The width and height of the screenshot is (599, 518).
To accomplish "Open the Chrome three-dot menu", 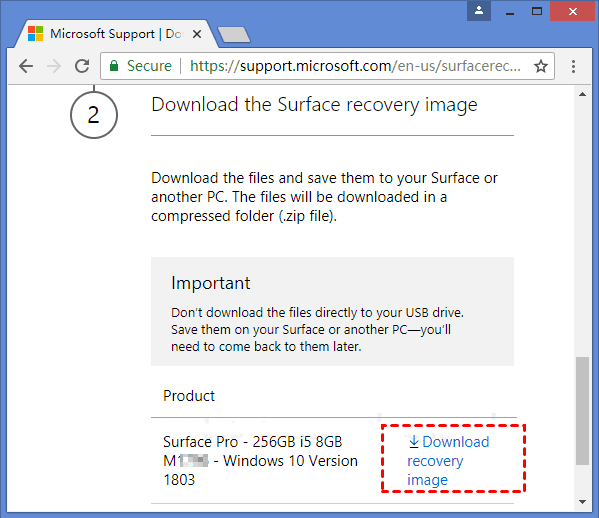I will (x=573, y=66).
